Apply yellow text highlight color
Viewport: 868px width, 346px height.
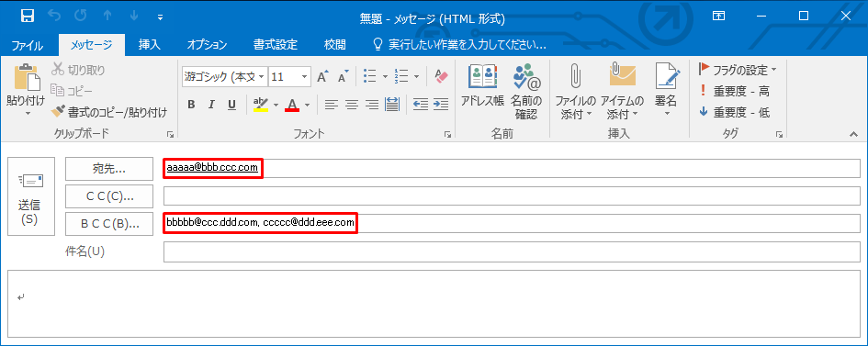(x=260, y=105)
